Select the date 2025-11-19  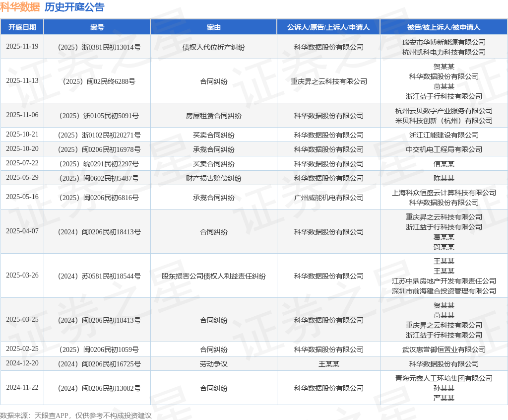pos(22,46)
